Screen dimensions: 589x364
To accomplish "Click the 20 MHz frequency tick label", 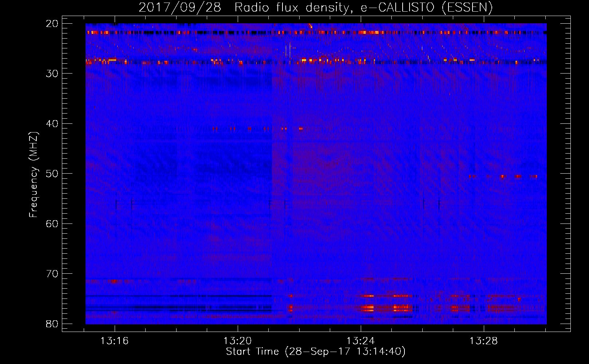I will tap(52, 24).
